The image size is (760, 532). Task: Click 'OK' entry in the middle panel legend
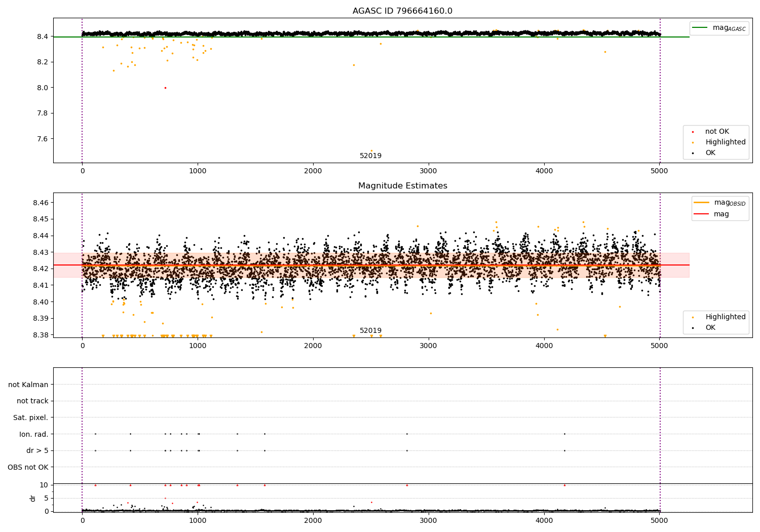[x=710, y=328]
